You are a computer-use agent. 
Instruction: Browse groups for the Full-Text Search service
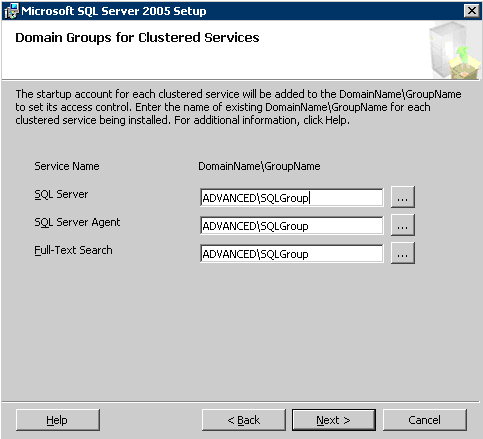pos(403,253)
